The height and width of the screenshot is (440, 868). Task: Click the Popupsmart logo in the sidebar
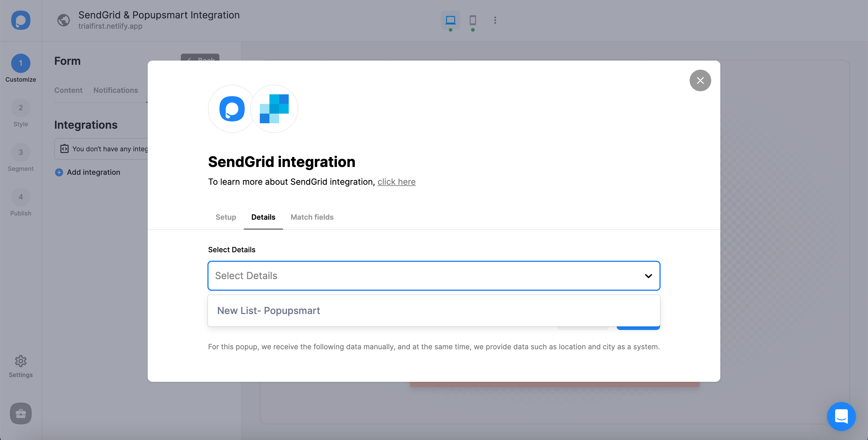(20, 20)
